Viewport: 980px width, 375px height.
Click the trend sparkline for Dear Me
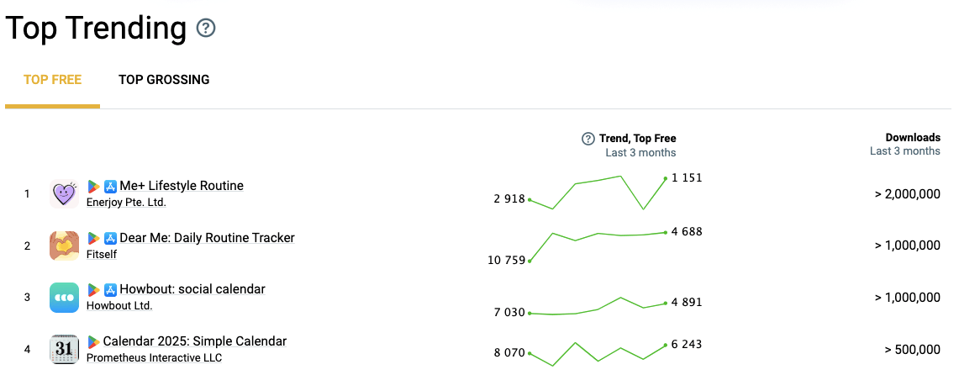pyautogui.click(x=598, y=246)
